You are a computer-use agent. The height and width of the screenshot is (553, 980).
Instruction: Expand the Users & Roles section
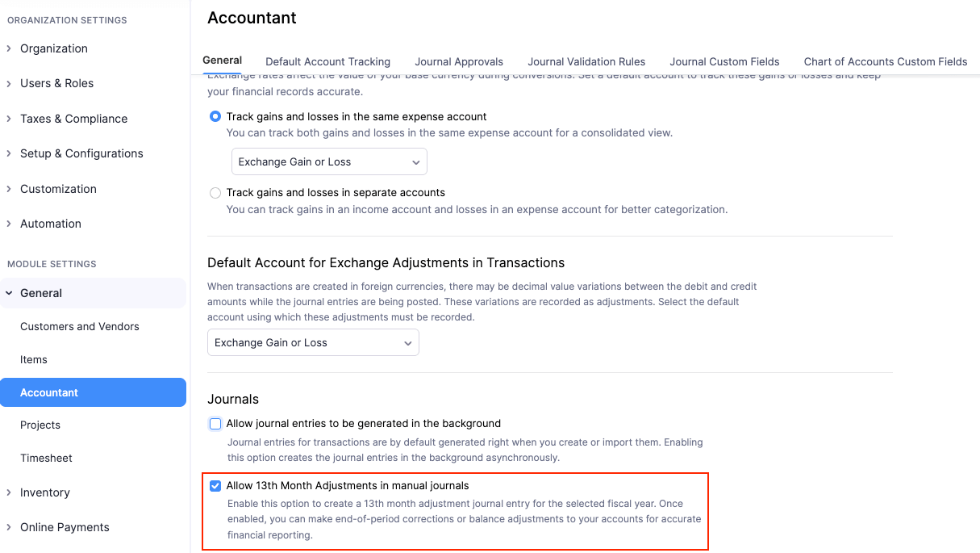[x=55, y=83]
